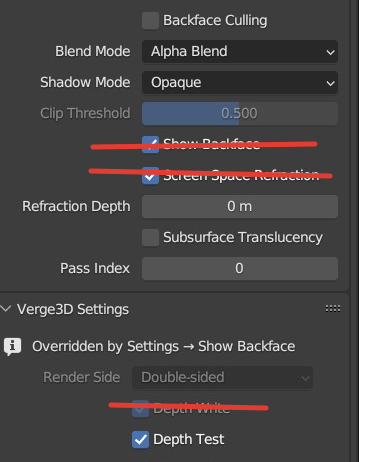The image size is (386, 462).
Task: Click the Refraction Depth 0 m field
Action: (x=240, y=207)
